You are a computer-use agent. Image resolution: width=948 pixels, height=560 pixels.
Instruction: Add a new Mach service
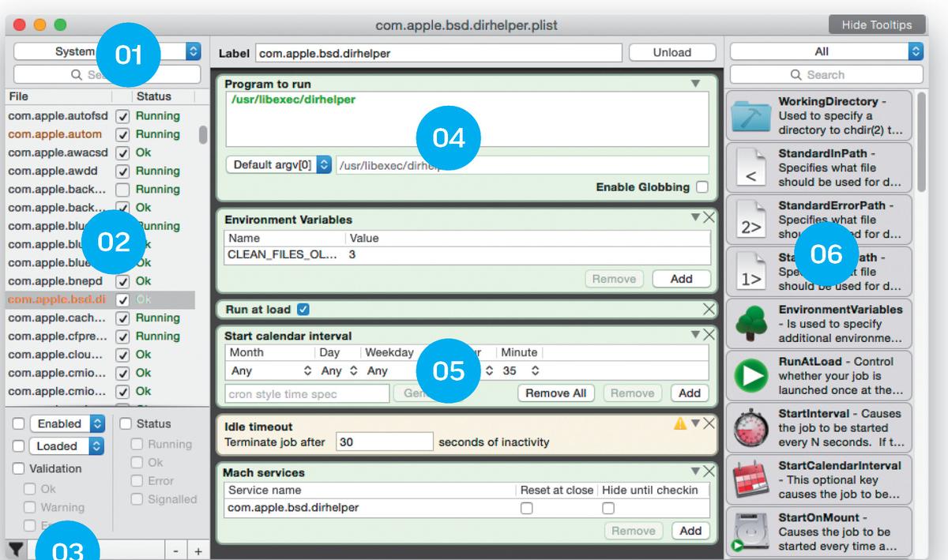coord(690,531)
